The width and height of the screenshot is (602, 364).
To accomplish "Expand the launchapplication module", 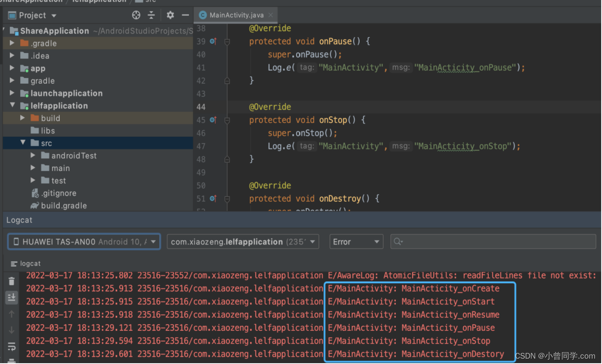I will tap(12, 93).
